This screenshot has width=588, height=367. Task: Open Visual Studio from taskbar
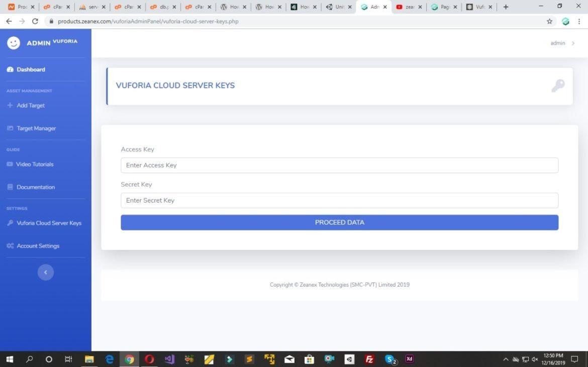(169, 359)
